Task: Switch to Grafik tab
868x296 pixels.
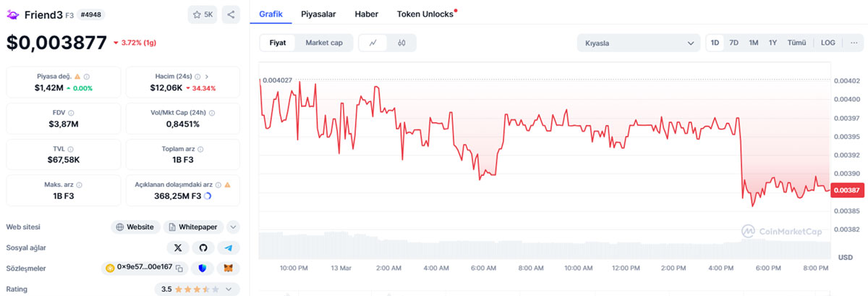Action: tap(271, 14)
